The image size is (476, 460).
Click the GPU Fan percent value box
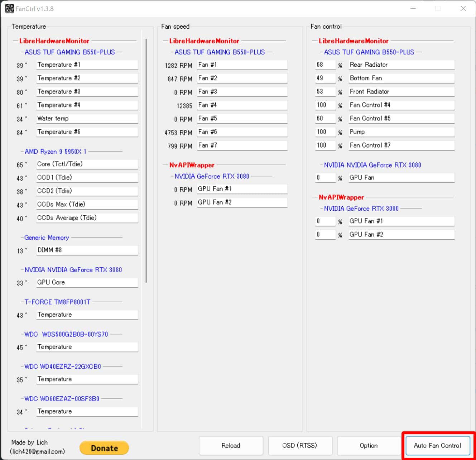(x=325, y=178)
